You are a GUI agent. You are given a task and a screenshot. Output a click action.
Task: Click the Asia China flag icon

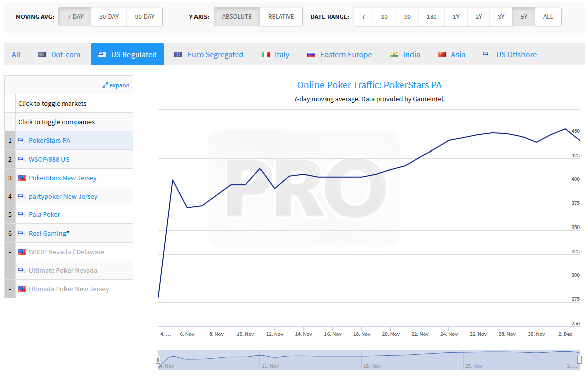click(442, 55)
